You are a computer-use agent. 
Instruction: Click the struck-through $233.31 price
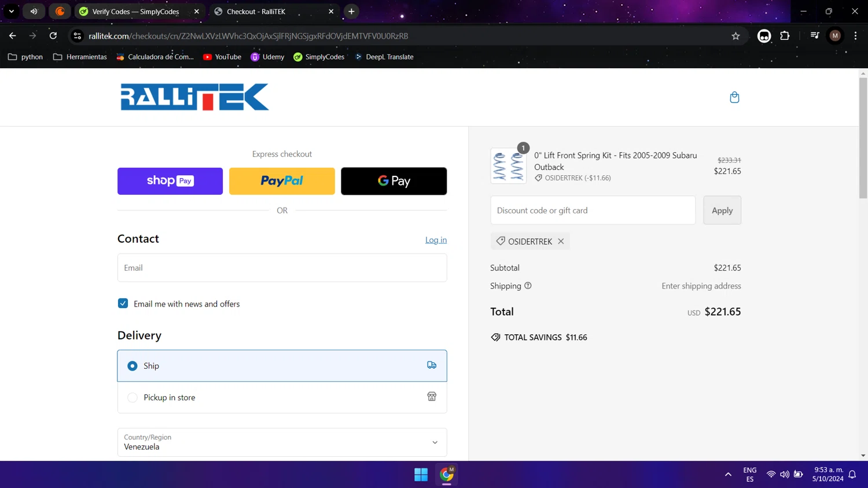point(729,160)
